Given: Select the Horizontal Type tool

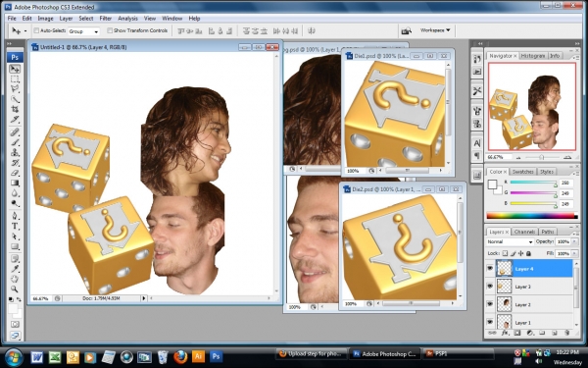Looking at the screenshot, I should click(15, 226).
